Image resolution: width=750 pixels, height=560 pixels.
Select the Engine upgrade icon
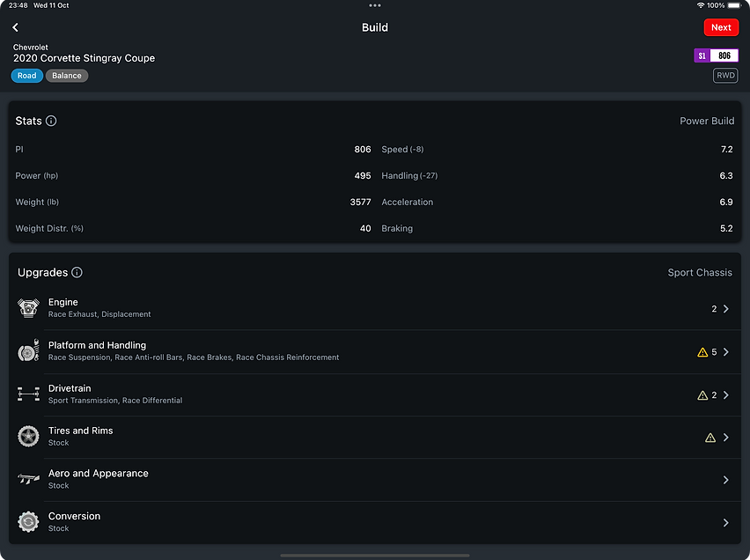click(x=28, y=307)
